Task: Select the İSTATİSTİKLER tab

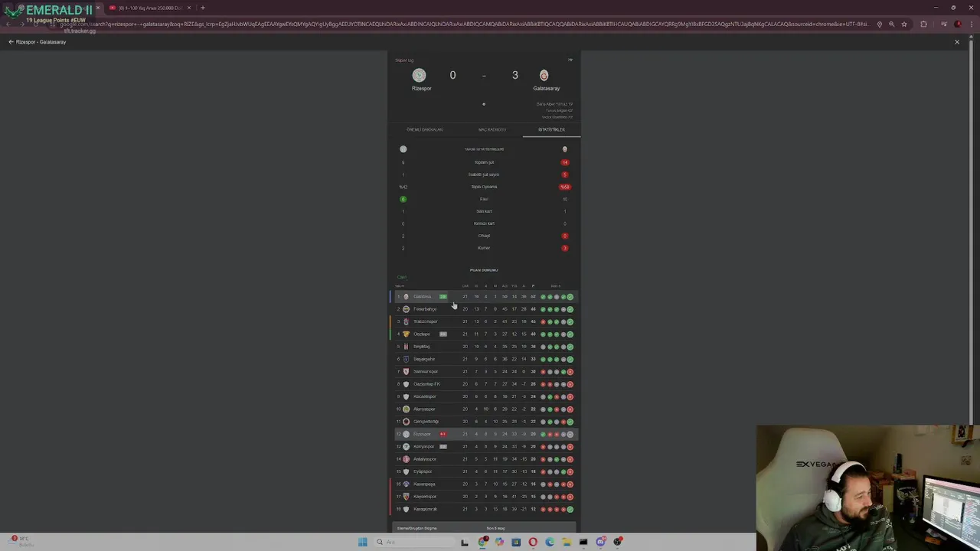Action: (551, 129)
